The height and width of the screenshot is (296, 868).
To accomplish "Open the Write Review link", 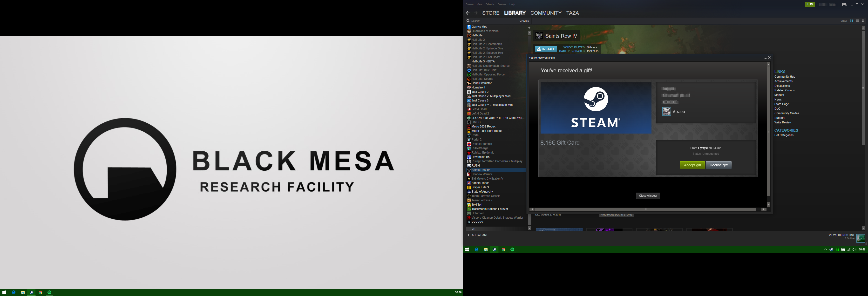I will (x=783, y=123).
